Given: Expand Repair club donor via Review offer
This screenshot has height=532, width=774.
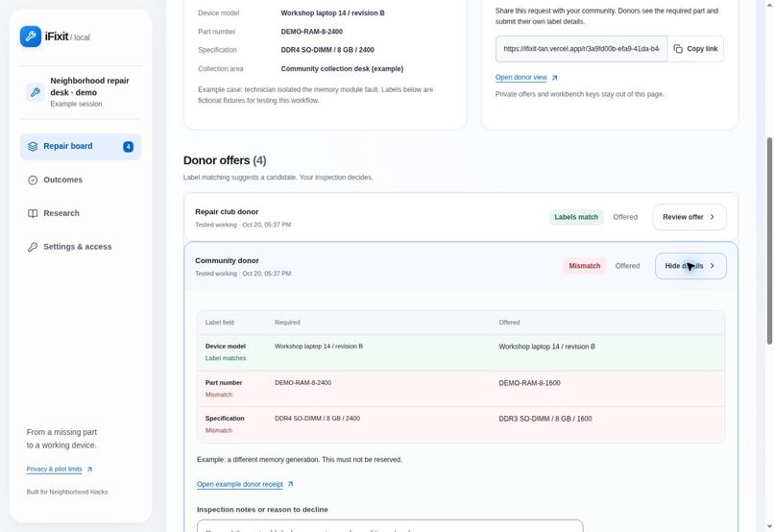Looking at the screenshot, I should coord(689,217).
